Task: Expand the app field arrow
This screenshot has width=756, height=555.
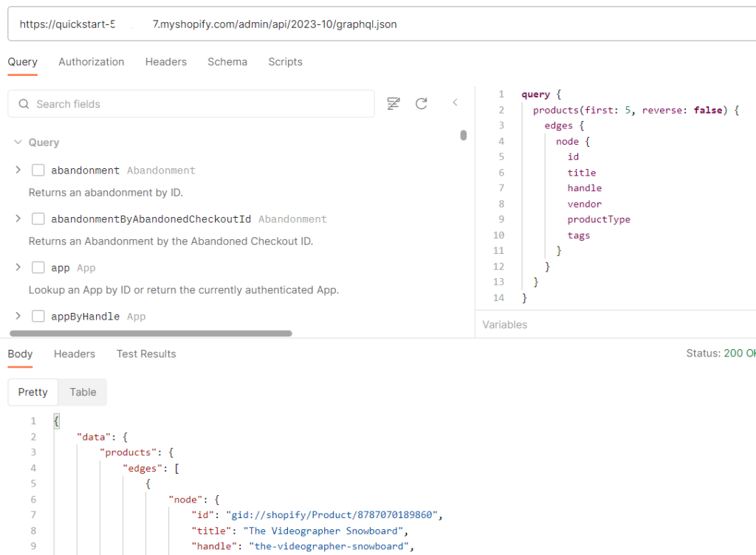Action: click(18, 268)
